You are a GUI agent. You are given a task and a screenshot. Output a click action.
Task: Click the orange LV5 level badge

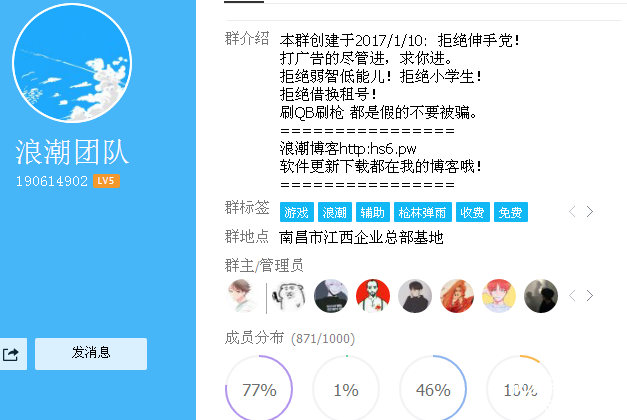tap(106, 181)
